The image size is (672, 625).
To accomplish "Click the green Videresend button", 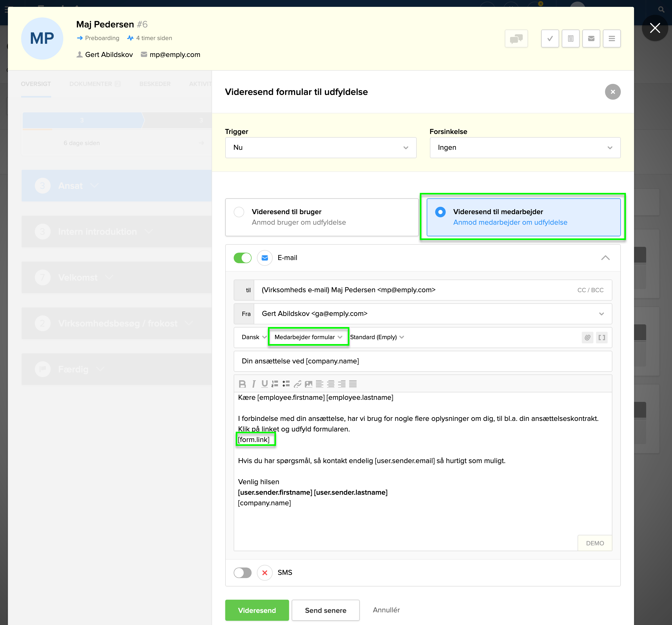I will [x=257, y=610].
